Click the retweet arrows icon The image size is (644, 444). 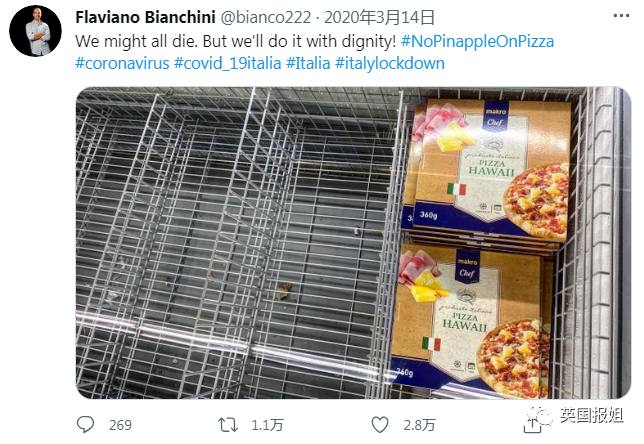pyautogui.click(x=228, y=425)
